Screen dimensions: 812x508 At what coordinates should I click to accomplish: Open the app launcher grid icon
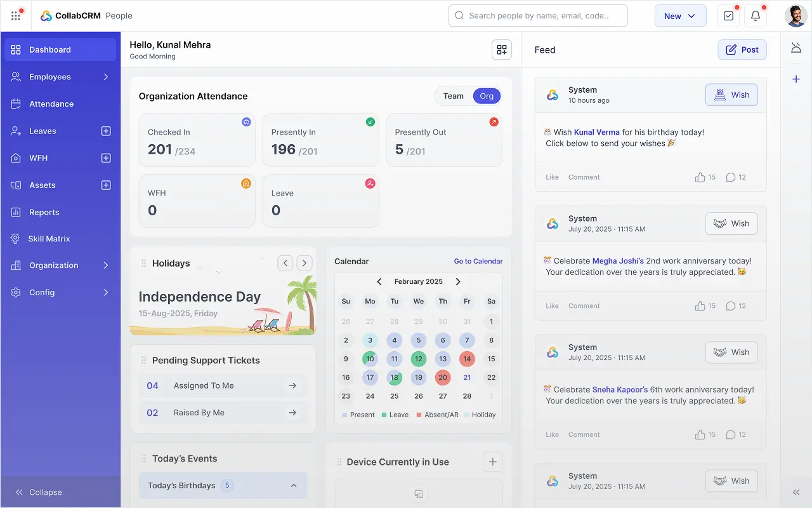point(16,16)
